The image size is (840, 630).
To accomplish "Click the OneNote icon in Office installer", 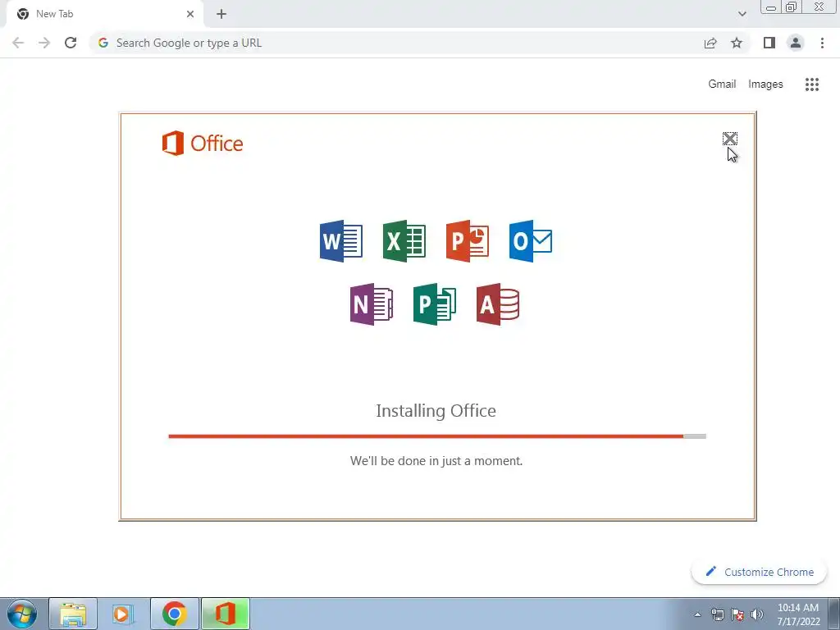I will 372,304.
